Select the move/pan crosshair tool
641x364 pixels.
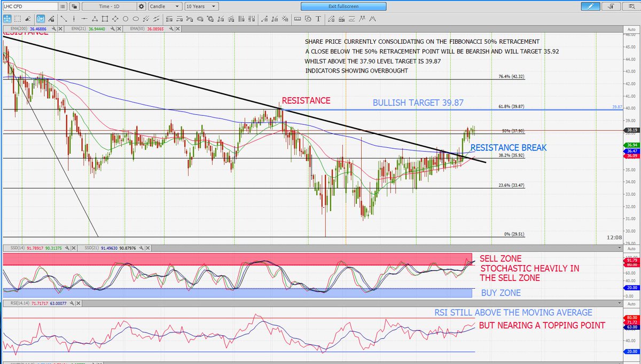coord(7,19)
